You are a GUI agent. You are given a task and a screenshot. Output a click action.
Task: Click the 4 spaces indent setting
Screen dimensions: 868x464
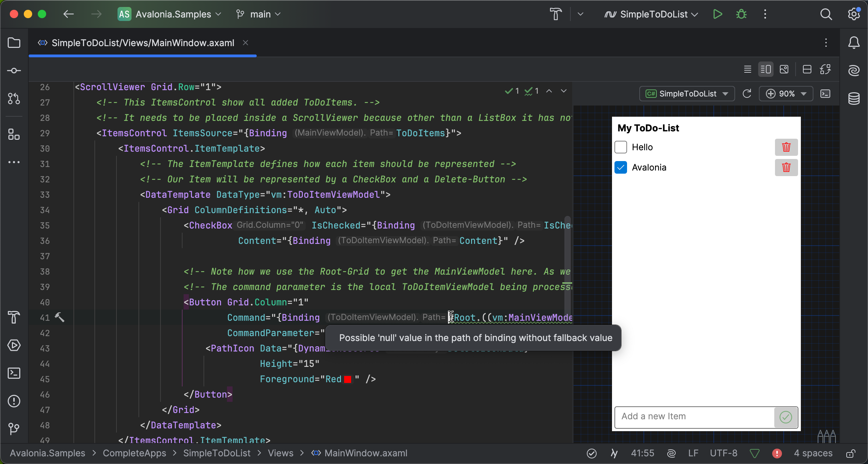[813, 453]
